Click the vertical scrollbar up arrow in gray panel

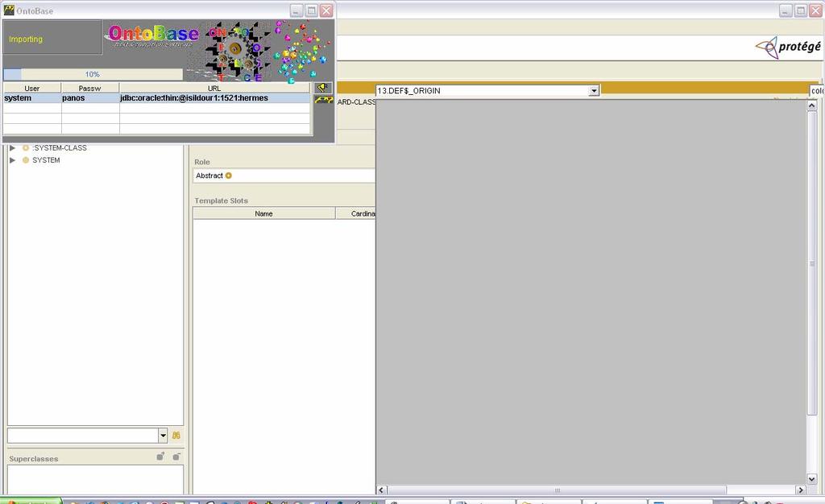(x=812, y=105)
